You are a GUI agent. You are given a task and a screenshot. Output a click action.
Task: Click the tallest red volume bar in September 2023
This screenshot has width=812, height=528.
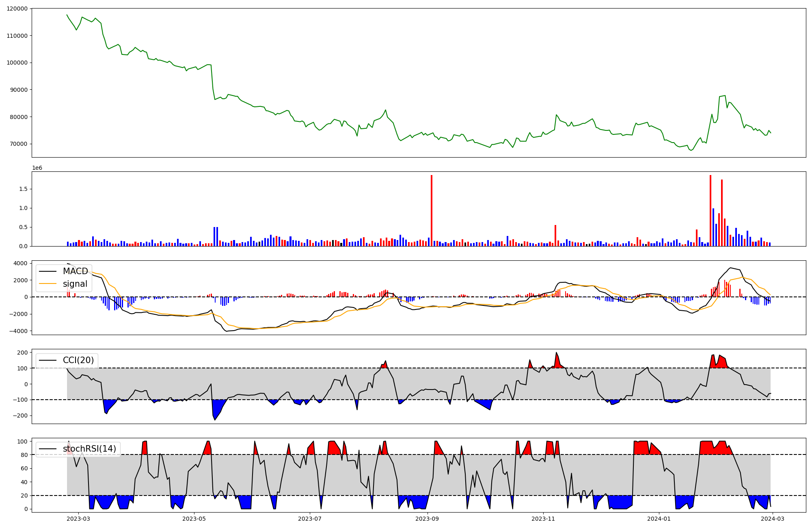(x=432, y=211)
